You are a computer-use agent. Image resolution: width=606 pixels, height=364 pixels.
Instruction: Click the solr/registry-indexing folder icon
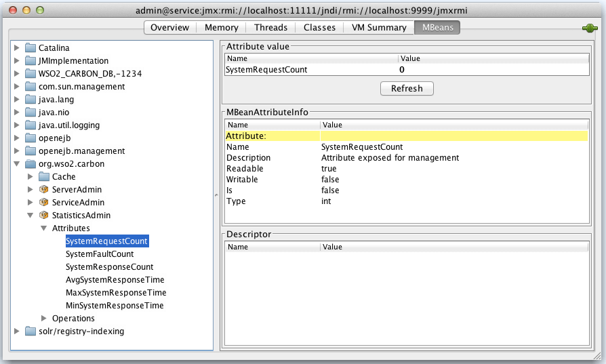[31, 331]
